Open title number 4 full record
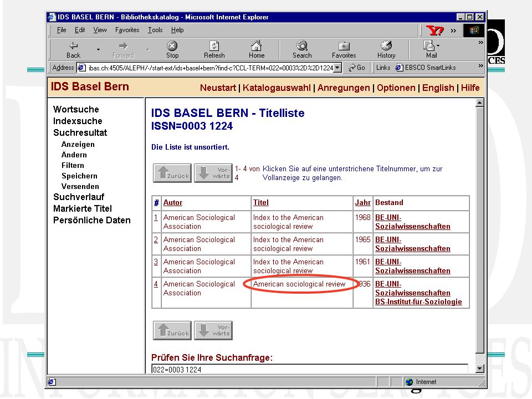This screenshot has width=532, height=399. [x=156, y=284]
